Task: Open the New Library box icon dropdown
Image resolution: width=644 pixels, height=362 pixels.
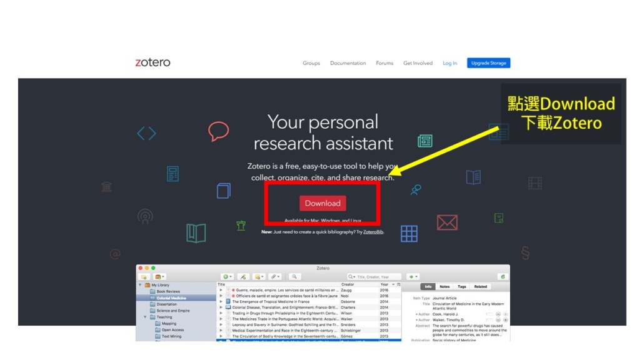Action: point(159,277)
